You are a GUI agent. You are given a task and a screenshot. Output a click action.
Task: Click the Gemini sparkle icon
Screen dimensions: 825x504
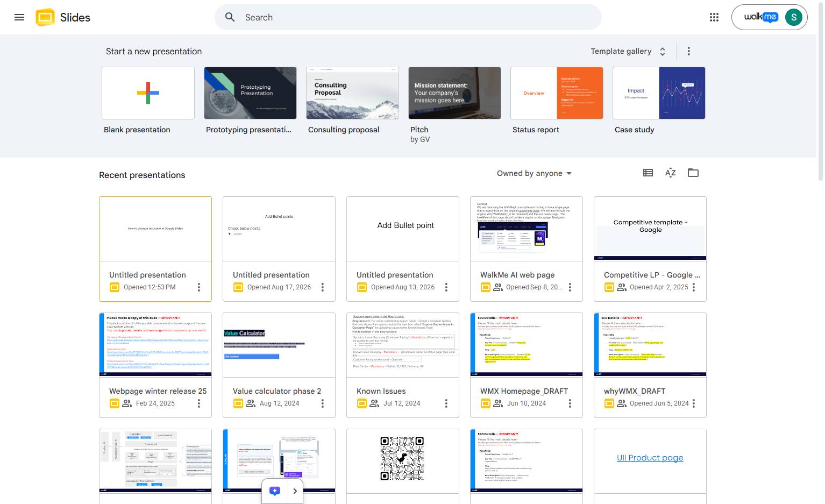pyautogui.click(x=275, y=491)
